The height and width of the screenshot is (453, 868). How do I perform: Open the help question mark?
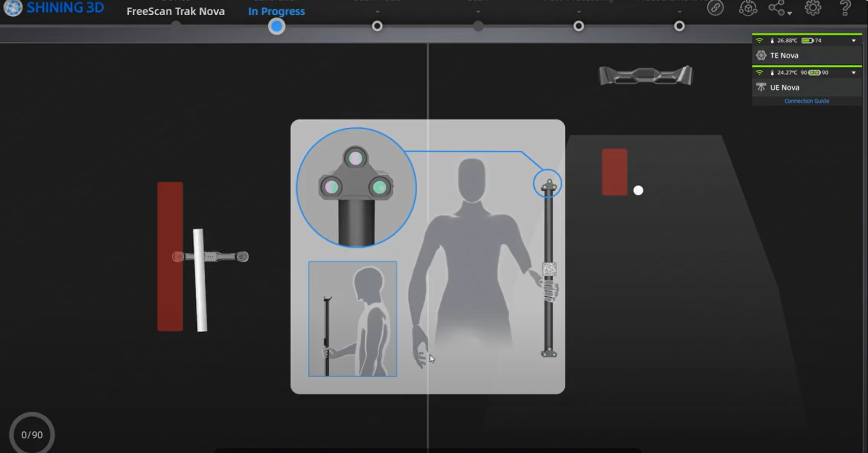[x=845, y=8]
